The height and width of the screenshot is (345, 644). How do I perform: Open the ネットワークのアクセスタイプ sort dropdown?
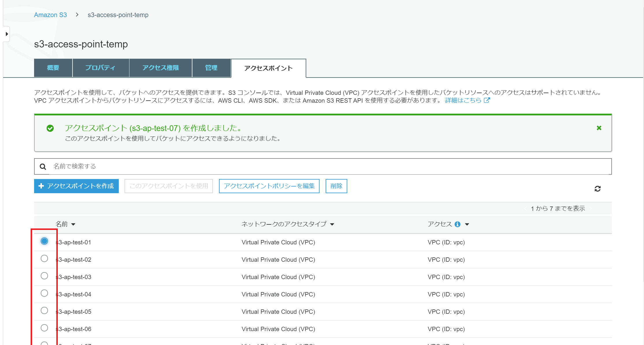[333, 224]
